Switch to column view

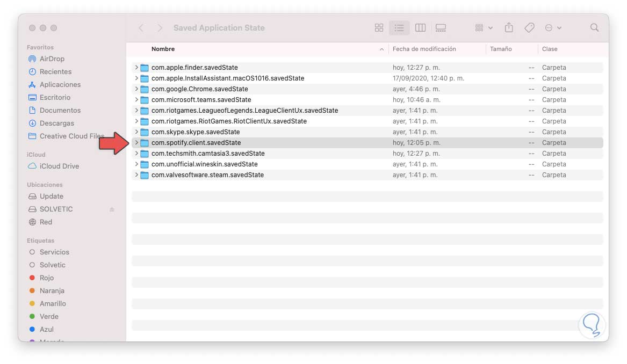(421, 27)
